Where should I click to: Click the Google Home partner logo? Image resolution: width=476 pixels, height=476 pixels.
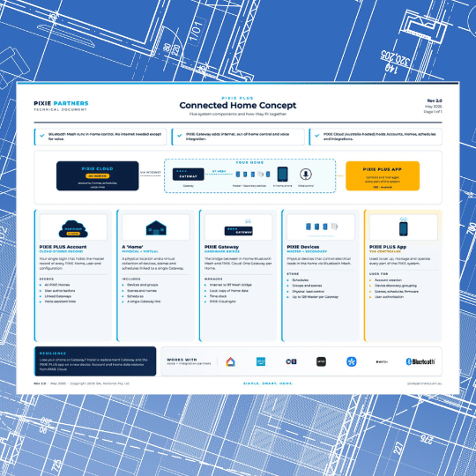click(230, 361)
